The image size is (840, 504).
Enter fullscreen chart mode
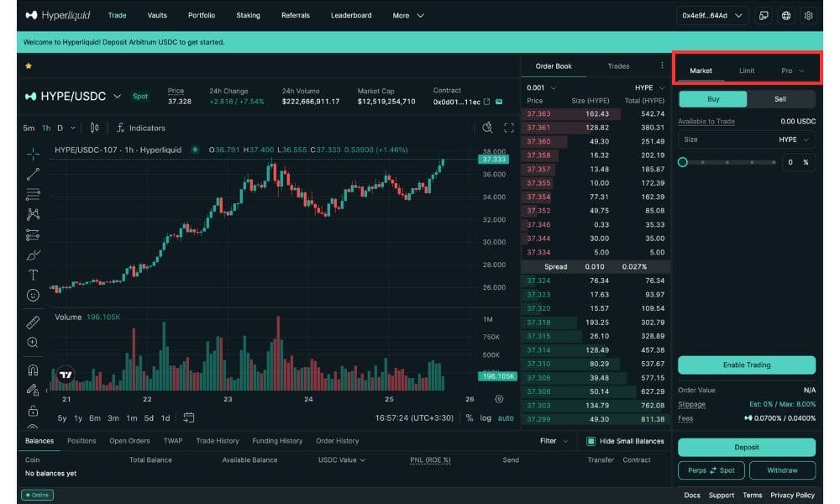509,128
